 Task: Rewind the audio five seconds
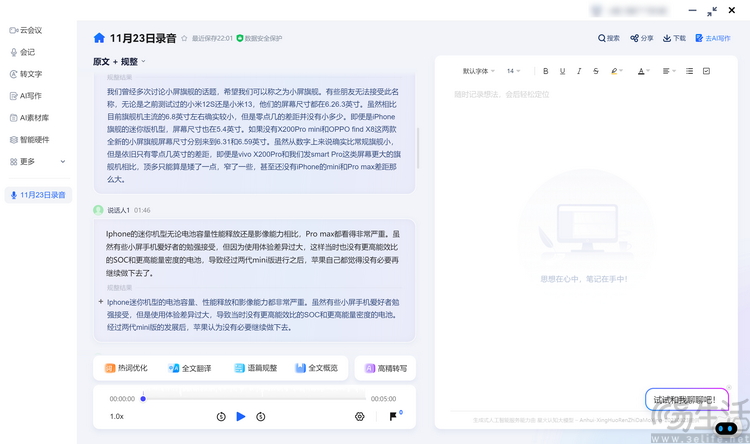(x=221, y=417)
